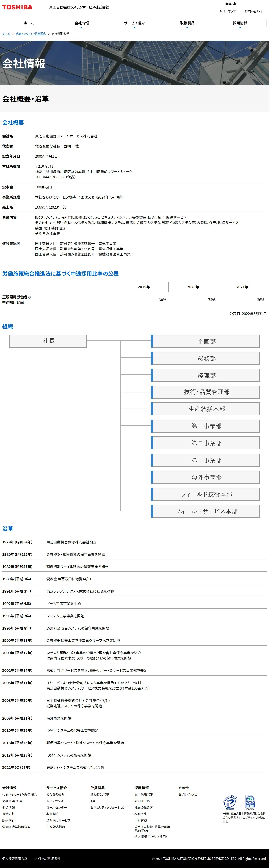Open footer link セキュリティソリューション

coord(108,807)
